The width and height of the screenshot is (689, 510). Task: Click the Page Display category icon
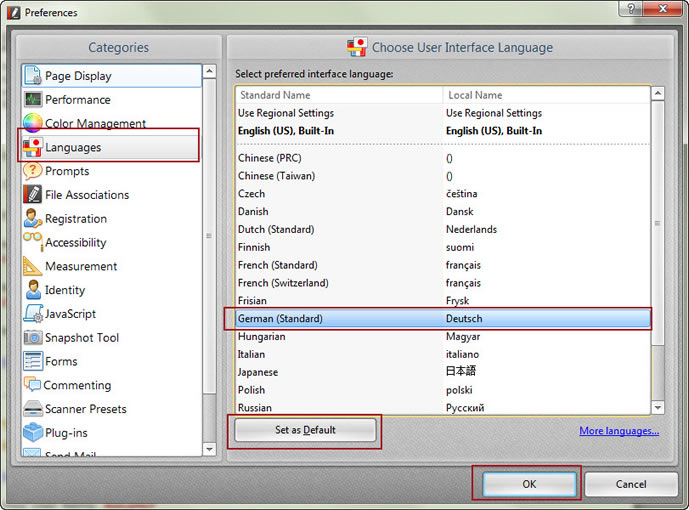(33, 76)
